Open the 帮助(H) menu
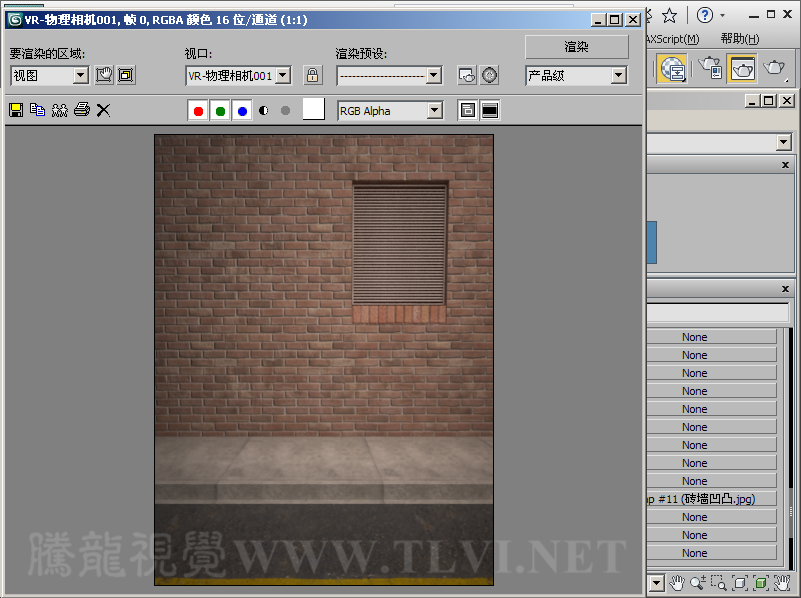The width and height of the screenshot is (801, 598). (739, 39)
